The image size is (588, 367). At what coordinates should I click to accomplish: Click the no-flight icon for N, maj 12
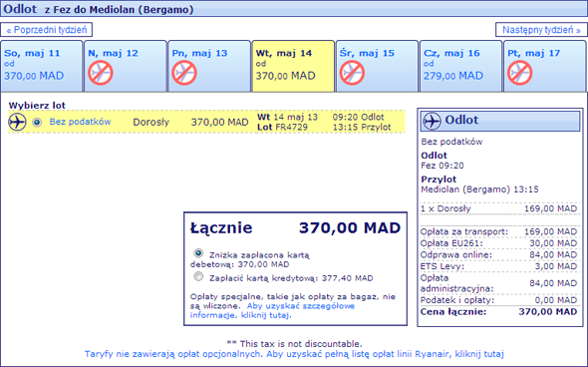click(101, 73)
